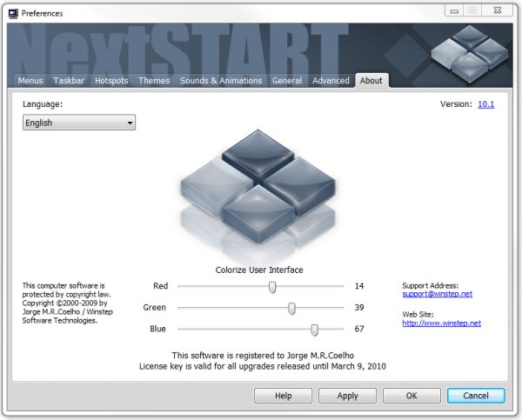Open the Language dropdown
The width and height of the screenshot is (522, 420).
click(79, 123)
